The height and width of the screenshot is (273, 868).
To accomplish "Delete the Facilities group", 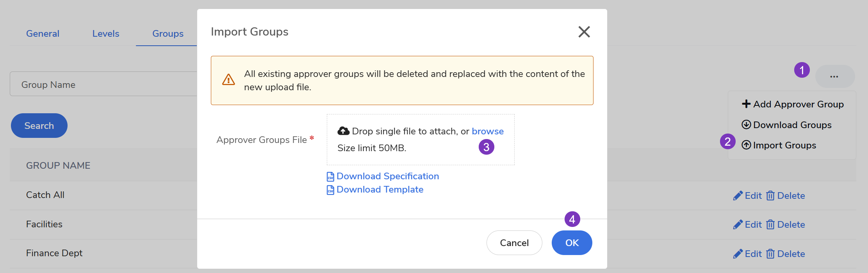I will [x=785, y=225].
